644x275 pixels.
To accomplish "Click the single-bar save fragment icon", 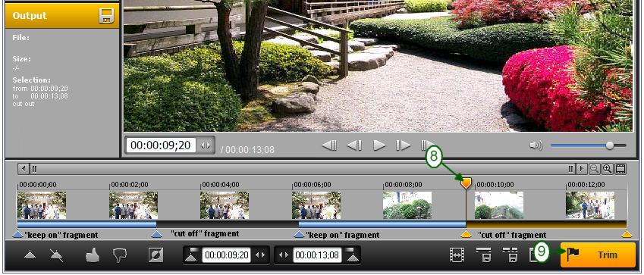I will (483, 255).
